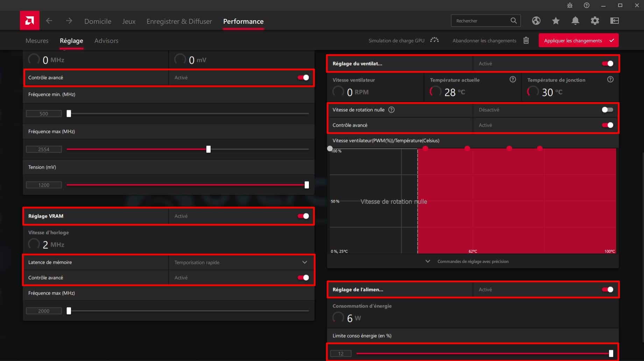Open the Jeux tab
This screenshot has width=644, height=361.
point(129,21)
